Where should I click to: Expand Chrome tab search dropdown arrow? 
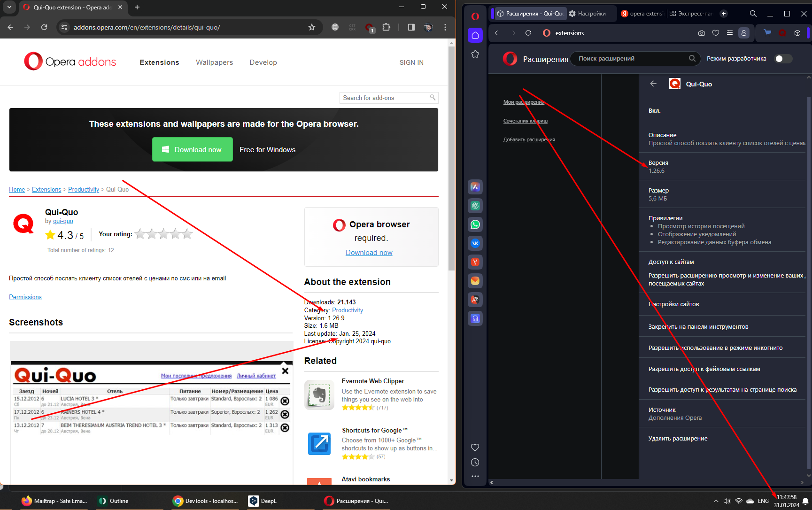click(9, 7)
